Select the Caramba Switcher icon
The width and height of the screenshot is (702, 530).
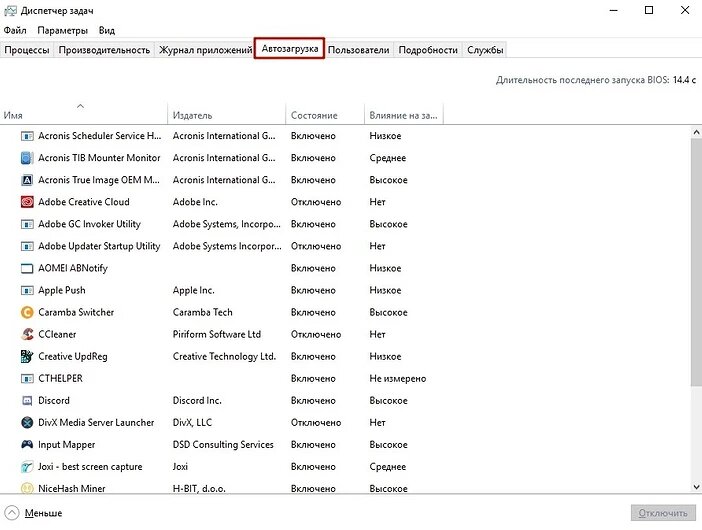tap(27, 312)
